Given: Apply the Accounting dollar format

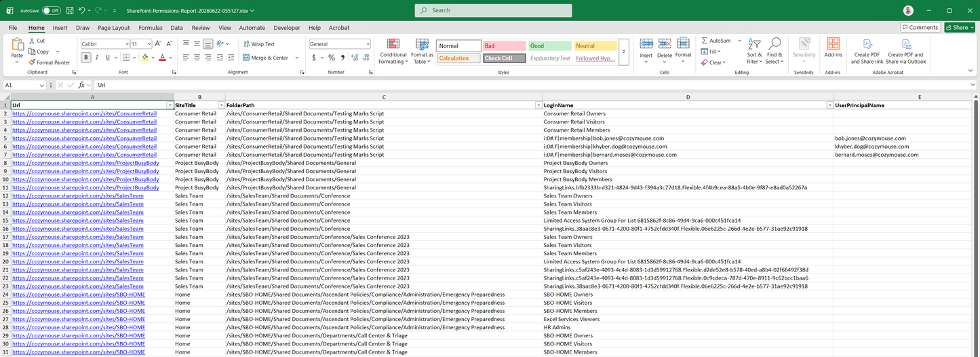Looking at the screenshot, I should pos(314,58).
